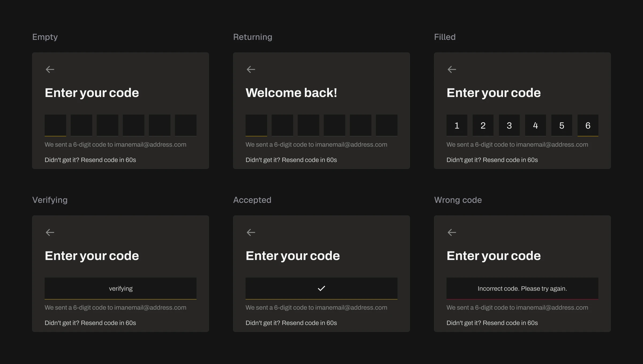
Task: Select the digit box showing 5
Action: tap(562, 125)
